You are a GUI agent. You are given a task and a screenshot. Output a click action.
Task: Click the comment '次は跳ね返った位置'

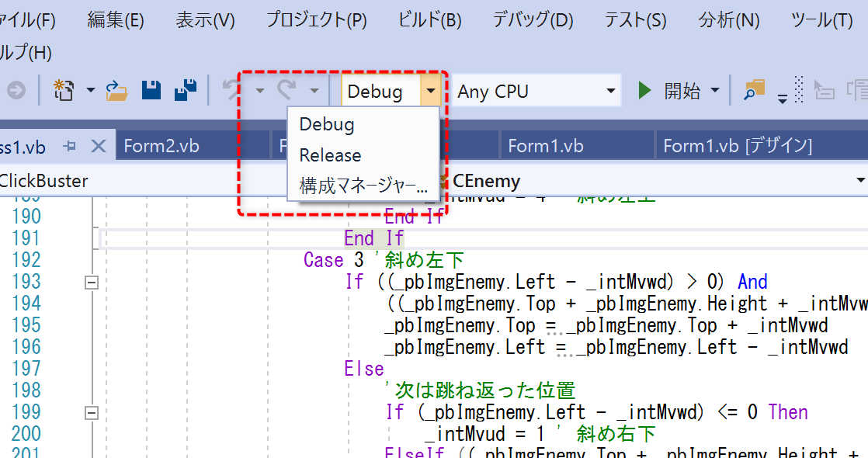[481, 390]
